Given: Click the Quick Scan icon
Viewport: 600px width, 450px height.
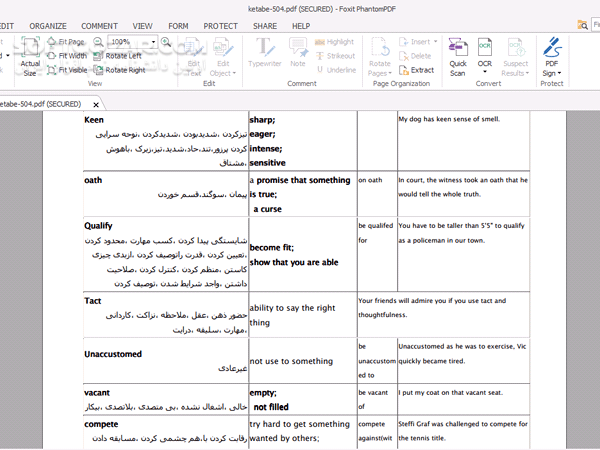Looking at the screenshot, I should 458,48.
